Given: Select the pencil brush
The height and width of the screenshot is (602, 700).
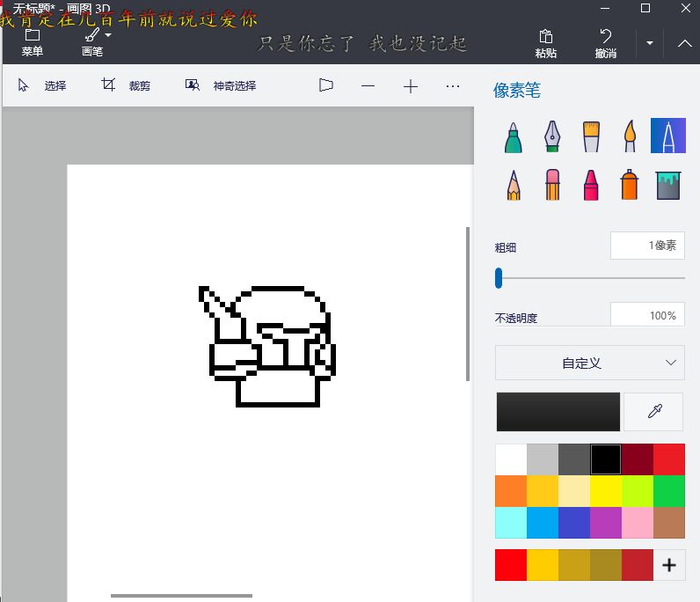Looking at the screenshot, I should click(x=514, y=185).
